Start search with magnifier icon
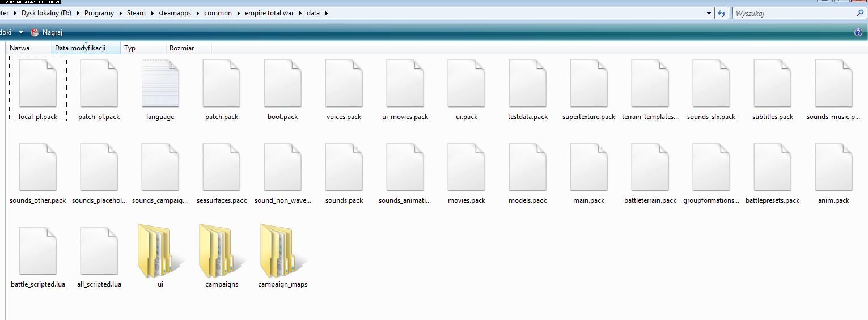Screen dimensions: 868x320 pyautogui.click(x=860, y=12)
